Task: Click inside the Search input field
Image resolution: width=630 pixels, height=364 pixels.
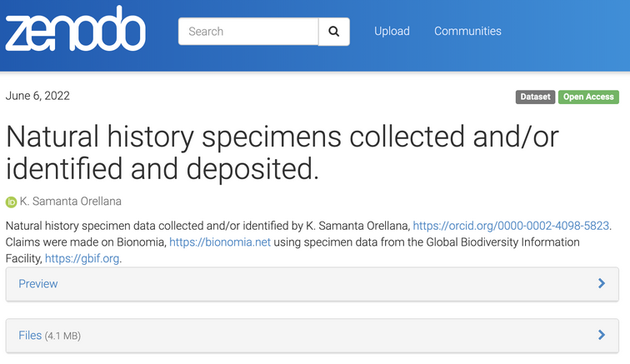Action: point(248,32)
